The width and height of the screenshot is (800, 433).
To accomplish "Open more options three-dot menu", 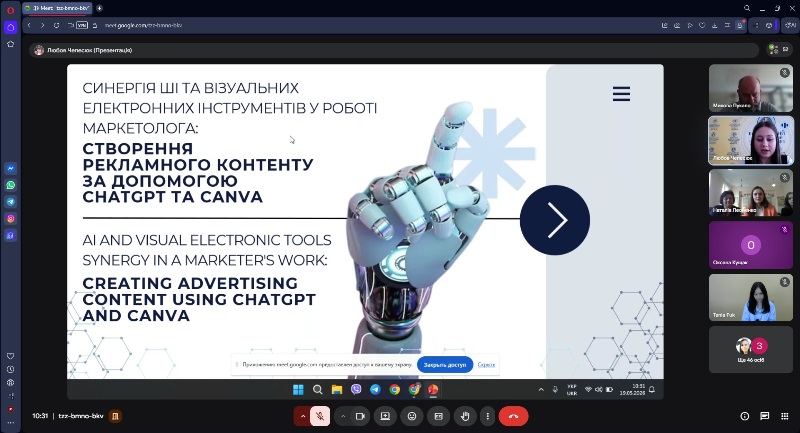I will tap(487, 416).
